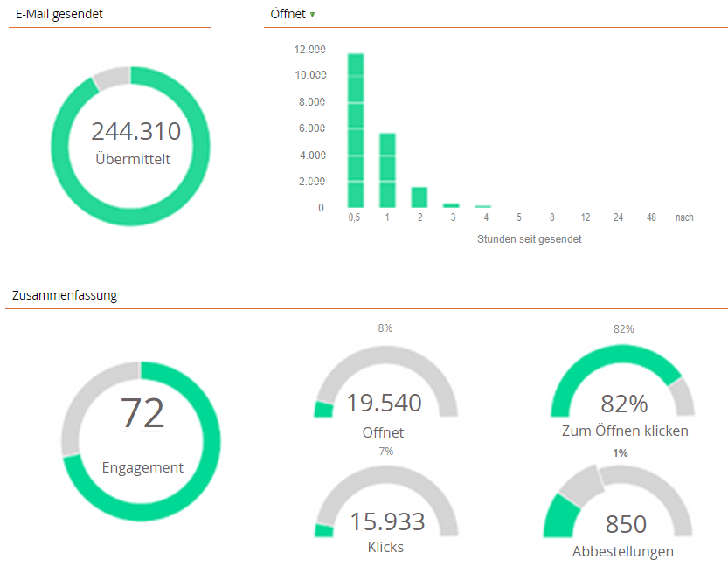Viewport: 728px width, 566px height.
Task: Click the Abbestellungen label
Action: coord(623,551)
